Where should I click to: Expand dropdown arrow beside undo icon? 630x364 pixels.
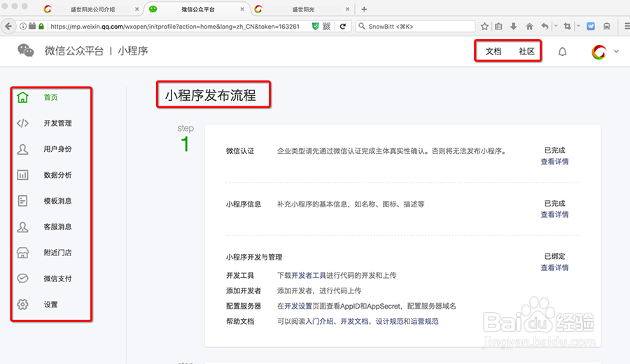(556, 26)
